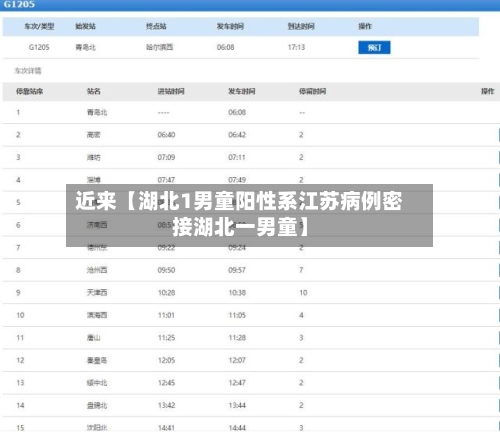
Task: Click the 停留时间 column header
Action: (312, 91)
